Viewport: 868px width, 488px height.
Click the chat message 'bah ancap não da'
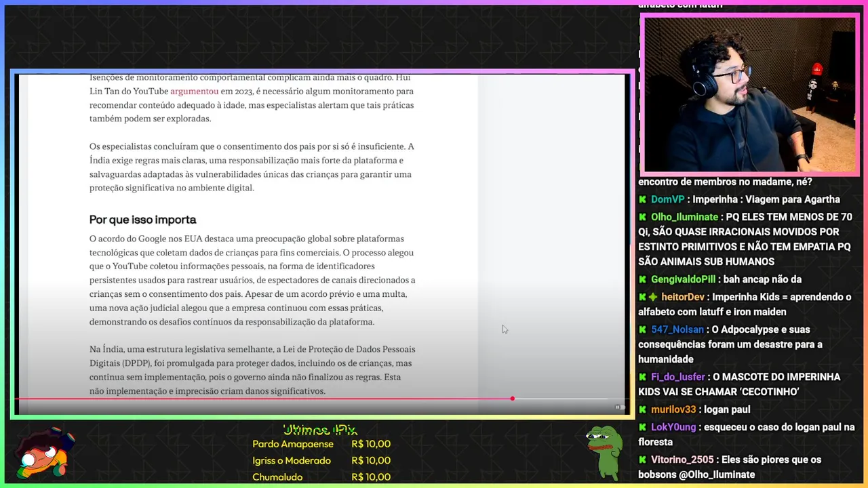pos(764,279)
